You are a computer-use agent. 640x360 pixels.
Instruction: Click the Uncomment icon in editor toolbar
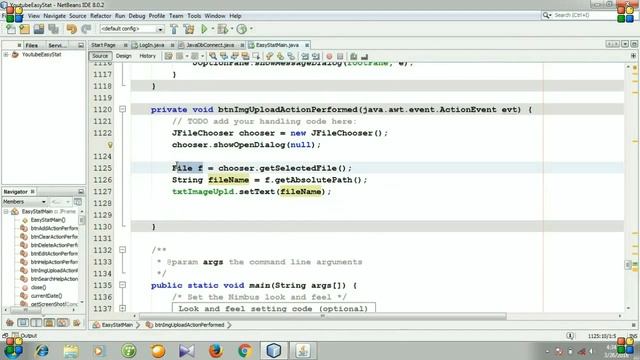tap(364, 56)
